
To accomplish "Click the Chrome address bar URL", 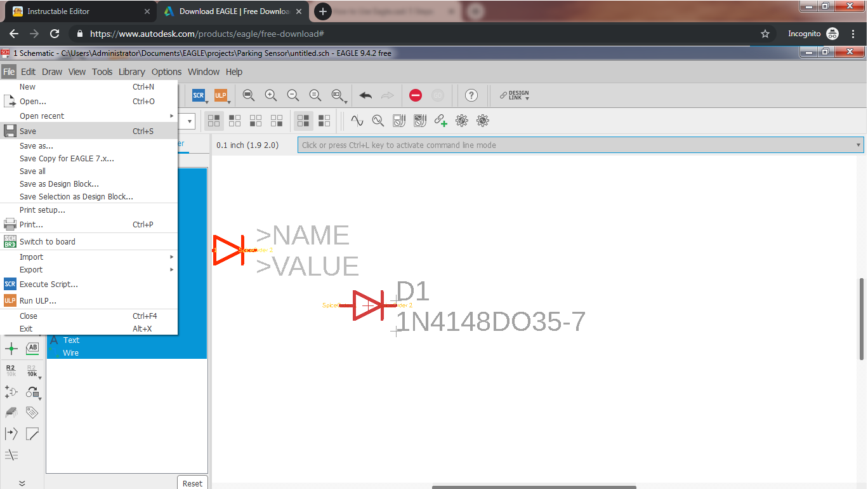I will tap(207, 34).
